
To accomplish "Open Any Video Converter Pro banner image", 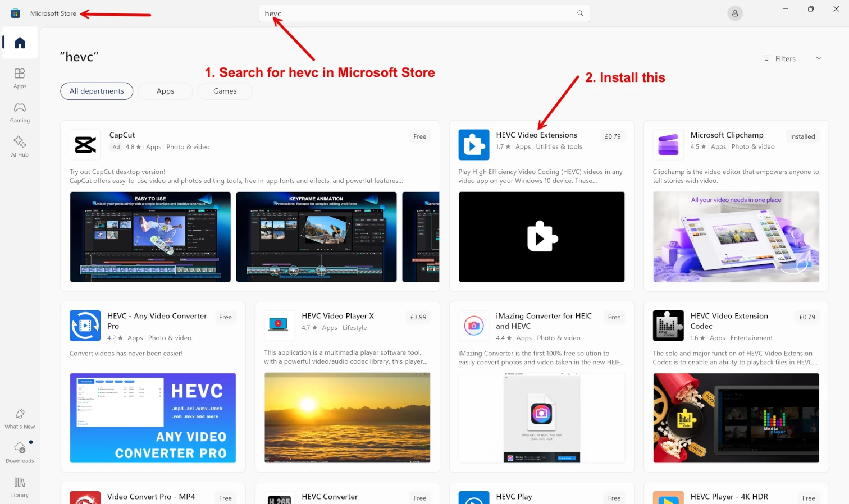I will coord(153,418).
